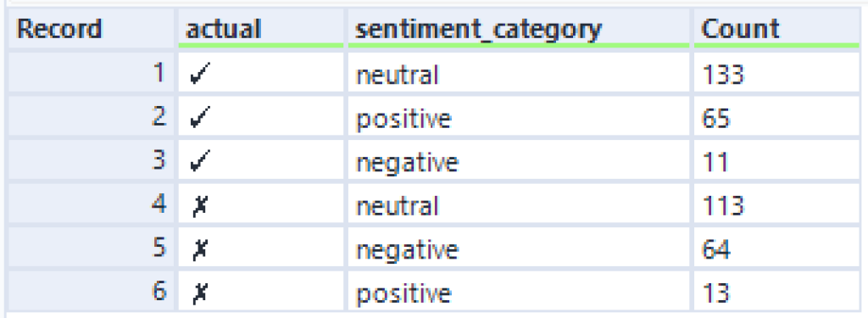Click the count cell showing 65
The height and width of the screenshot is (318, 868).
776,117
